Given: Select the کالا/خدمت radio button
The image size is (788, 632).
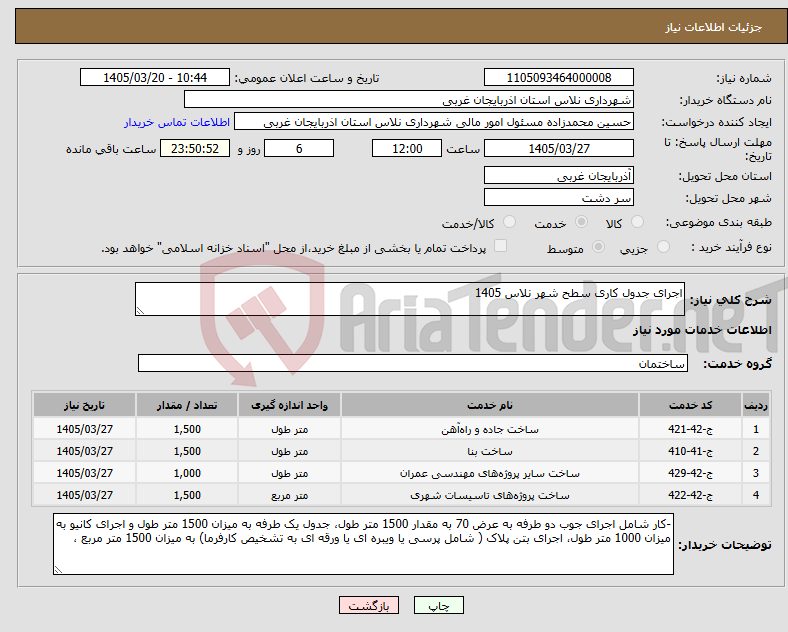Looking at the screenshot, I should [x=510, y=222].
